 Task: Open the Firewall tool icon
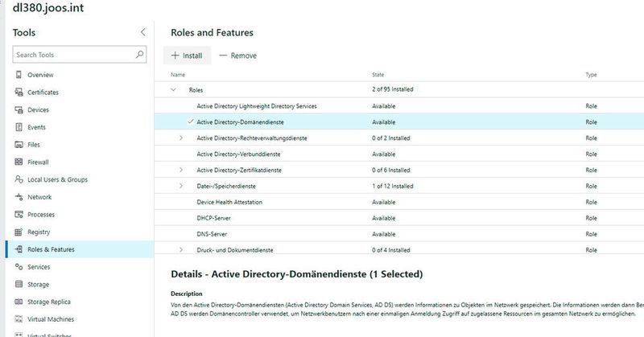point(19,162)
